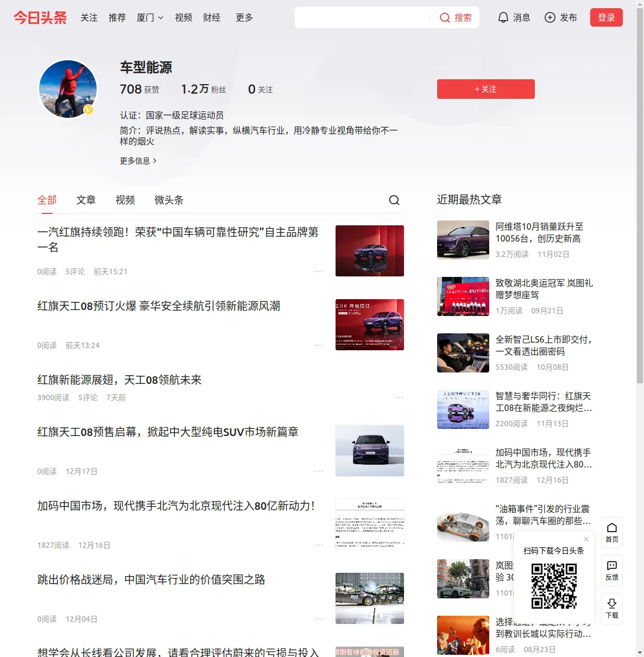Viewport: 644px width, 657px height.
Task: Open more options for 红旗新能源展翅 article
Action: 399,397
